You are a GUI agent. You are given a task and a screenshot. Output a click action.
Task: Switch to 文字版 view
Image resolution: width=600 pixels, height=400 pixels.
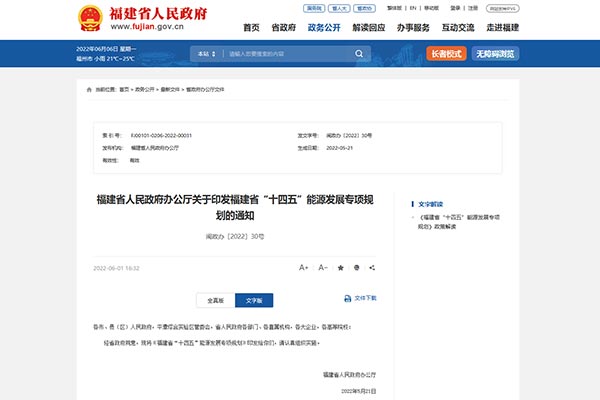coord(254,299)
